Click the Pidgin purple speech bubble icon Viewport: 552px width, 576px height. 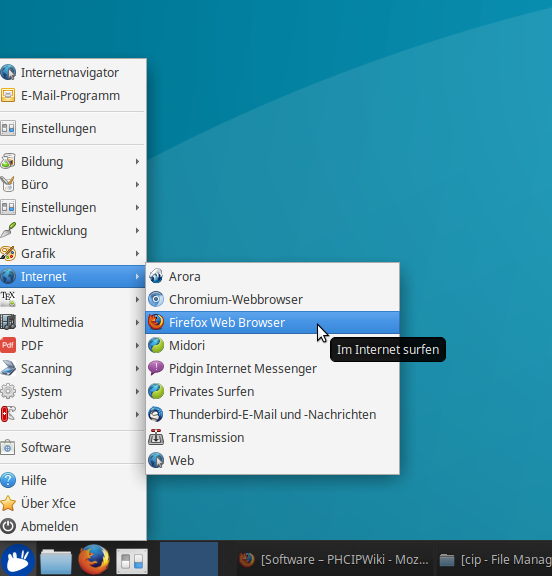156,368
